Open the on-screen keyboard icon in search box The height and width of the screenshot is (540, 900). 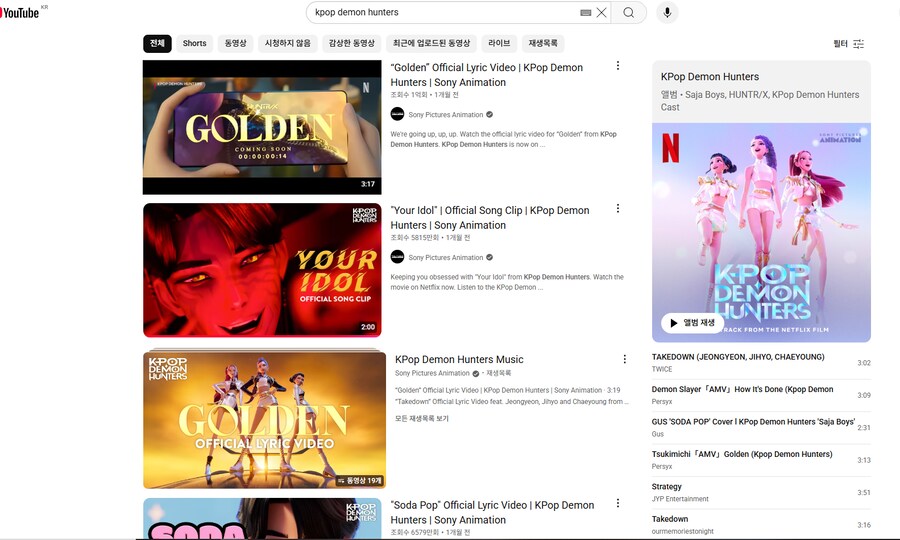coord(585,13)
